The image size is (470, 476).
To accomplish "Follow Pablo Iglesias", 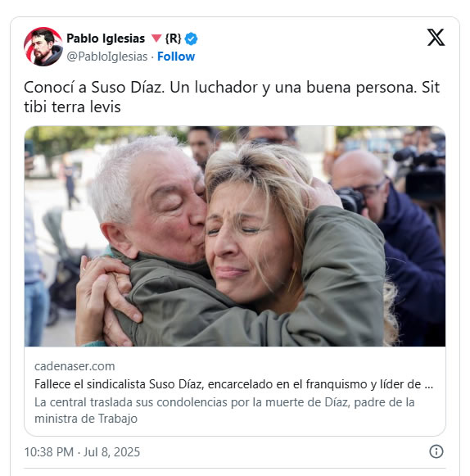I will pyautogui.click(x=176, y=57).
